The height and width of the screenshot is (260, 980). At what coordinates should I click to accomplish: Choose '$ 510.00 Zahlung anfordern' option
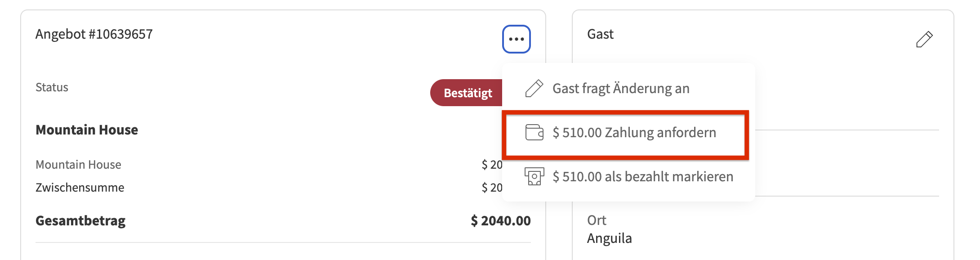tap(634, 133)
